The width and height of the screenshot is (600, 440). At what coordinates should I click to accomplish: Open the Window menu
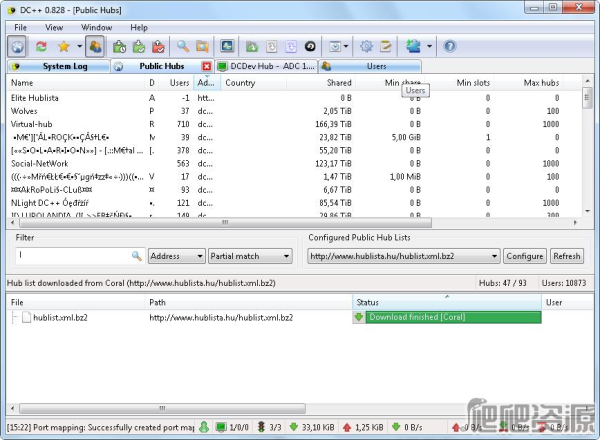(x=97, y=27)
